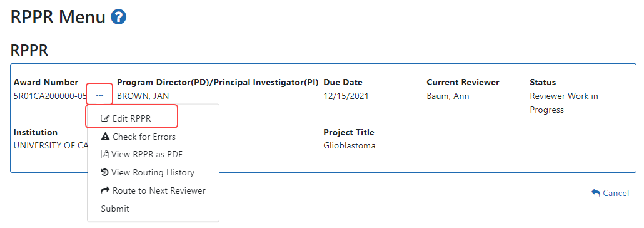
Task: Click the pencil icon beside Edit RPPR
Action: (x=105, y=118)
